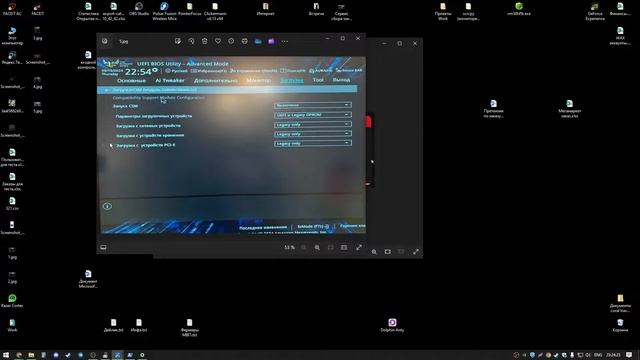Open the GeForce Experience desktop shortcut
This screenshot has width=640, height=360.
[x=595, y=11]
